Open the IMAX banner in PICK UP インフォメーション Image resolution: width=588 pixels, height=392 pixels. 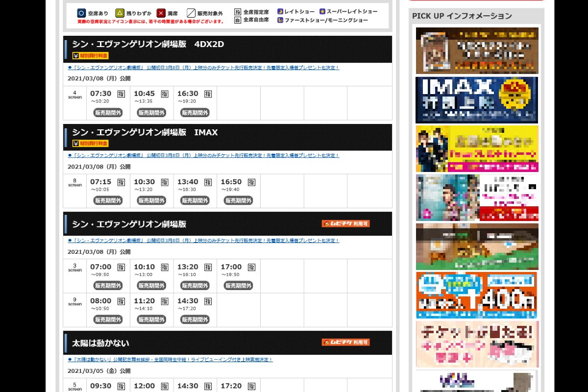click(476, 100)
